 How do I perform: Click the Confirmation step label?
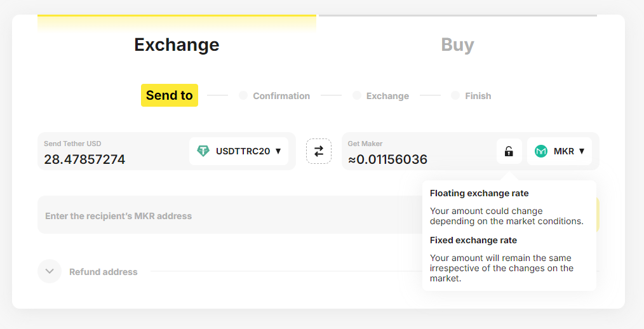tap(281, 96)
